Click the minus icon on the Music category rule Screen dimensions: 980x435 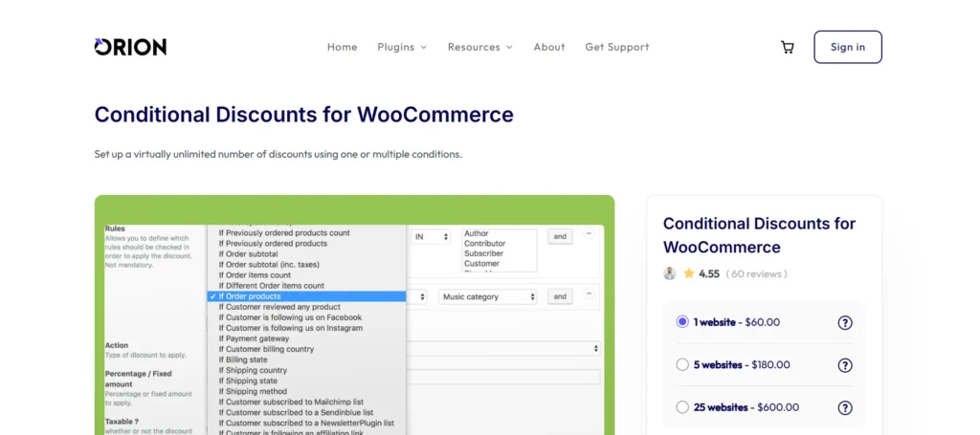click(x=589, y=295)
